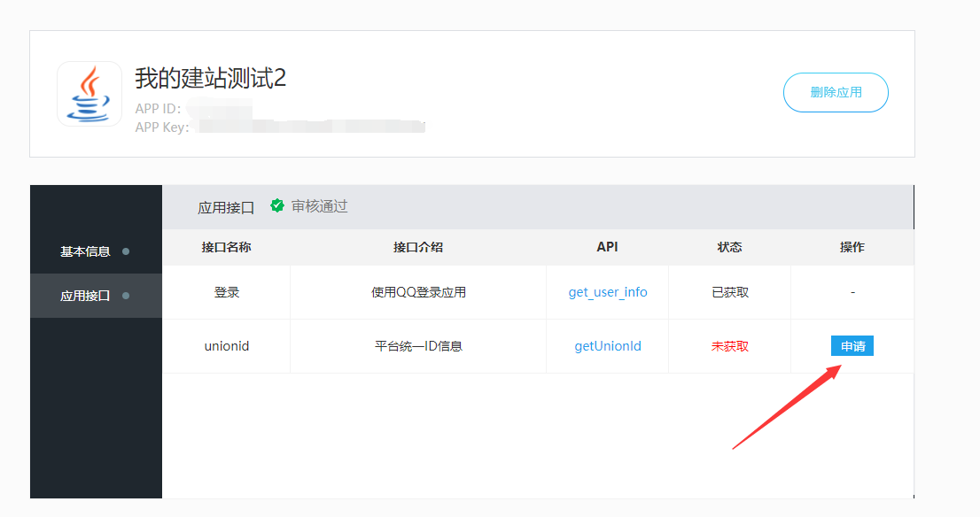Screen dimensions: 980x517
Task: Select 应用接口 sidebar menu item
Action: 85,296
